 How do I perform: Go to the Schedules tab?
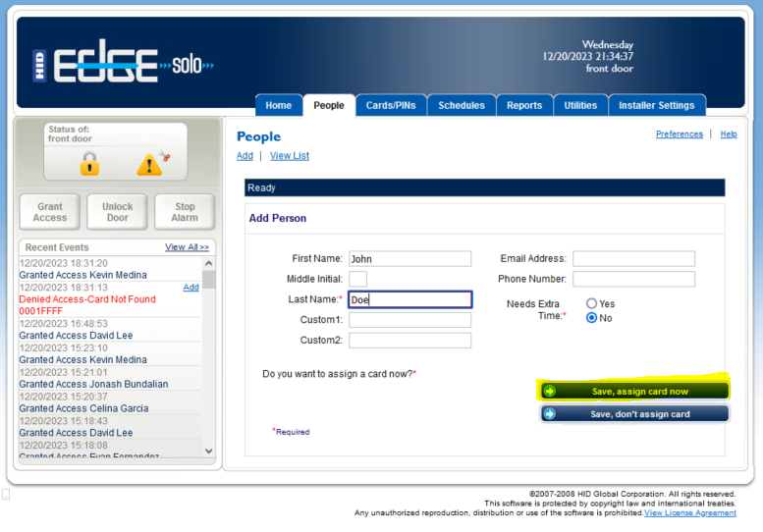pyautogui.click(x=462, y=106)
